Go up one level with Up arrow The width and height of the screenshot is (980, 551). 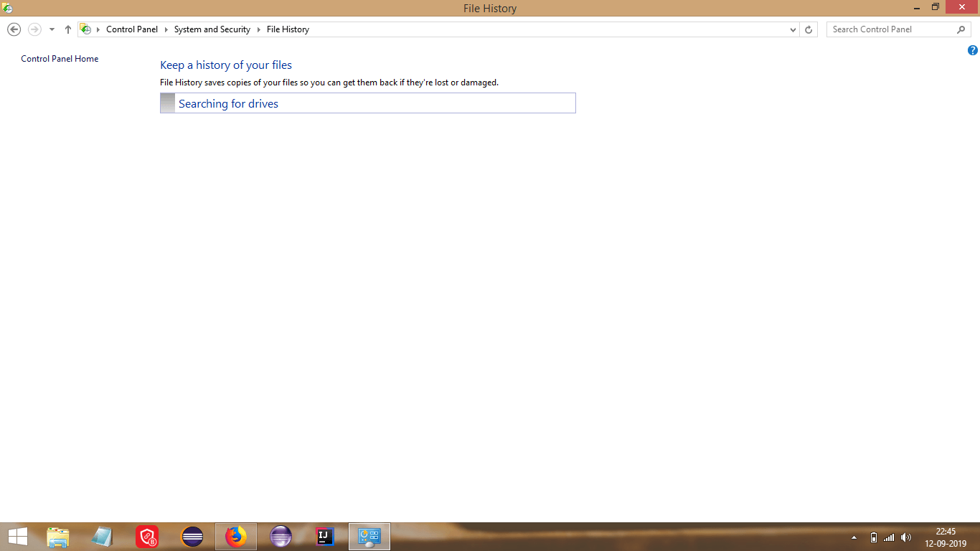68,29
